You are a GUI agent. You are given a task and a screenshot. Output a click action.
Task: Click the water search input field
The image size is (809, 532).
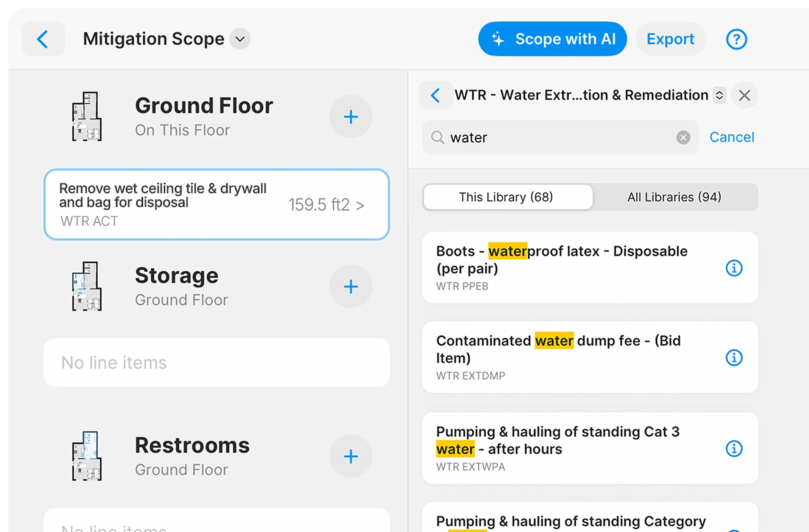[558, 137]
